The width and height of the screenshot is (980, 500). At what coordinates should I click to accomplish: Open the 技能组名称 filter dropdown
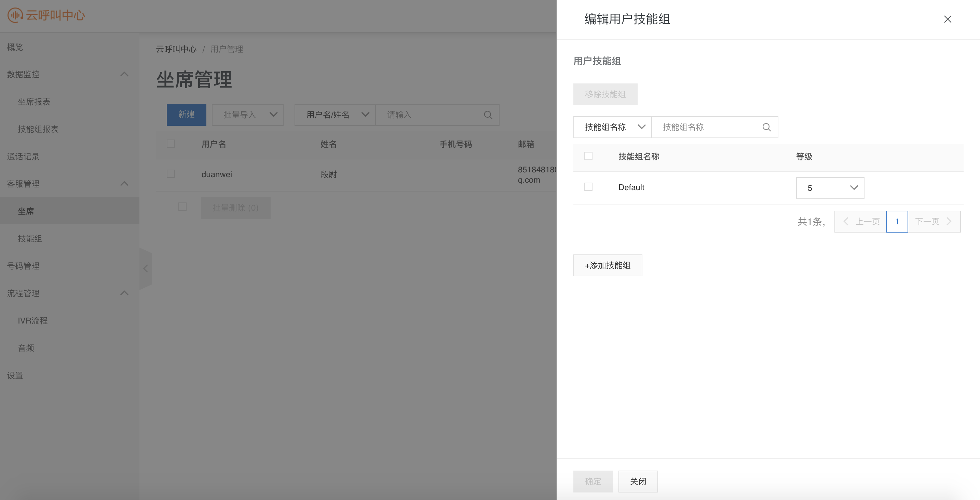[x=612, y=127]
